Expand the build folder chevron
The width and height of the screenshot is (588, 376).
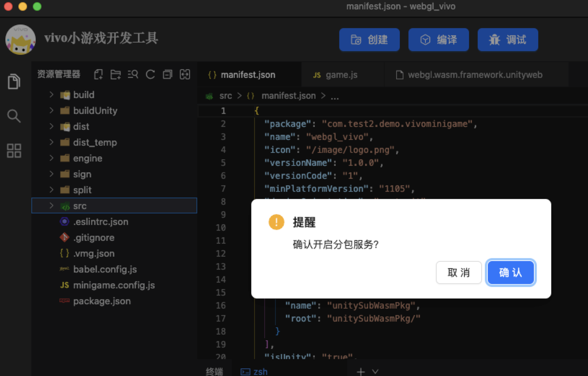click(x=51, y=94)
